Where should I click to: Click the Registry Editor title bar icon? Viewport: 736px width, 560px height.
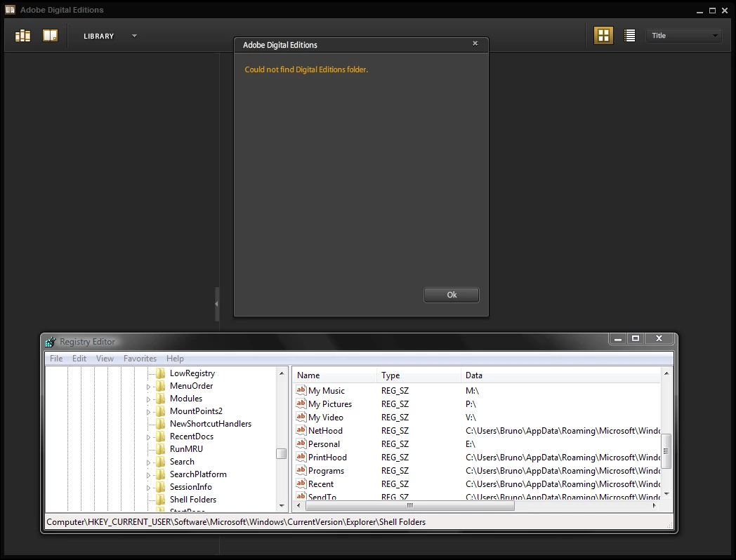(x=51, y=342)
